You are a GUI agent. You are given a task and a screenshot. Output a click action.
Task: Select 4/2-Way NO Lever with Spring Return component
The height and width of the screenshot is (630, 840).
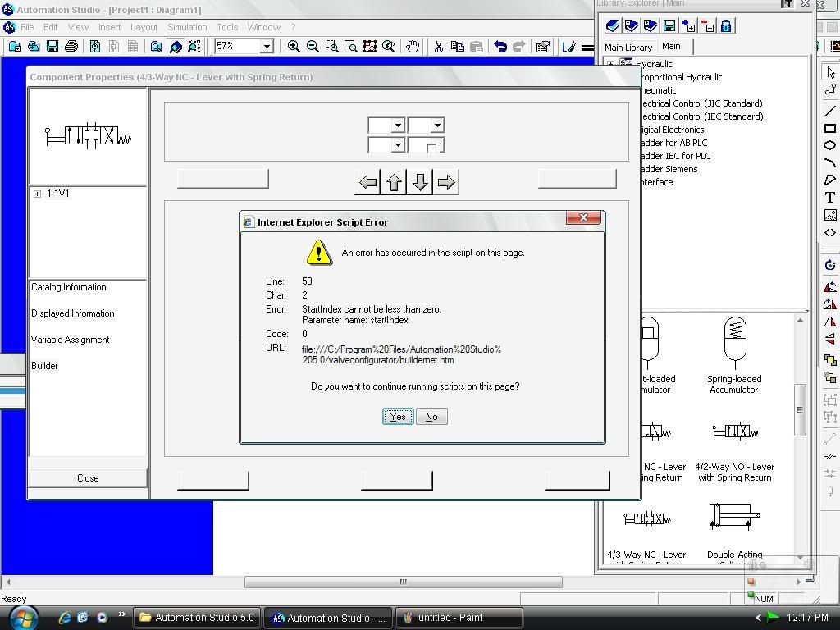[734, 452]
